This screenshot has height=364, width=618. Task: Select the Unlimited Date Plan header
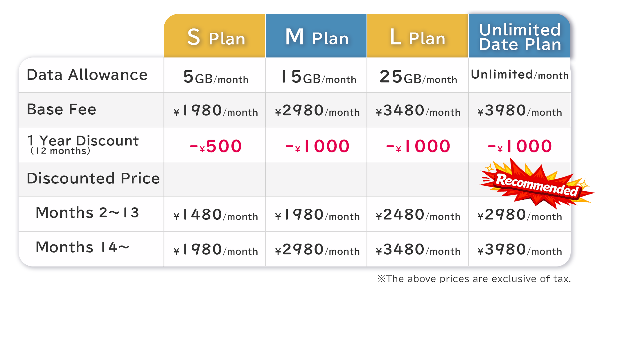pyautogui.click(x=520, y=36)
